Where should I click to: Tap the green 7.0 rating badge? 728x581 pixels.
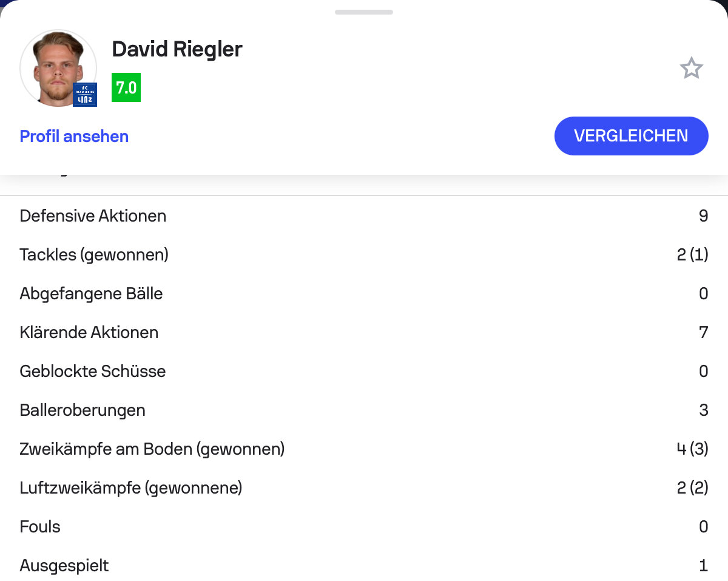point(126,87)
